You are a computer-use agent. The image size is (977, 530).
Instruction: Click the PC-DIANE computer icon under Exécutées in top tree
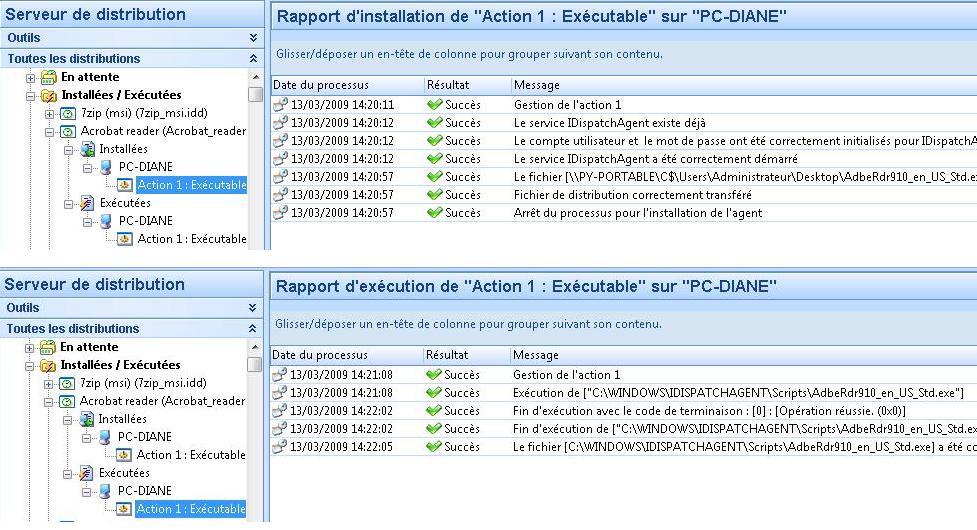[x=106, y=221]
